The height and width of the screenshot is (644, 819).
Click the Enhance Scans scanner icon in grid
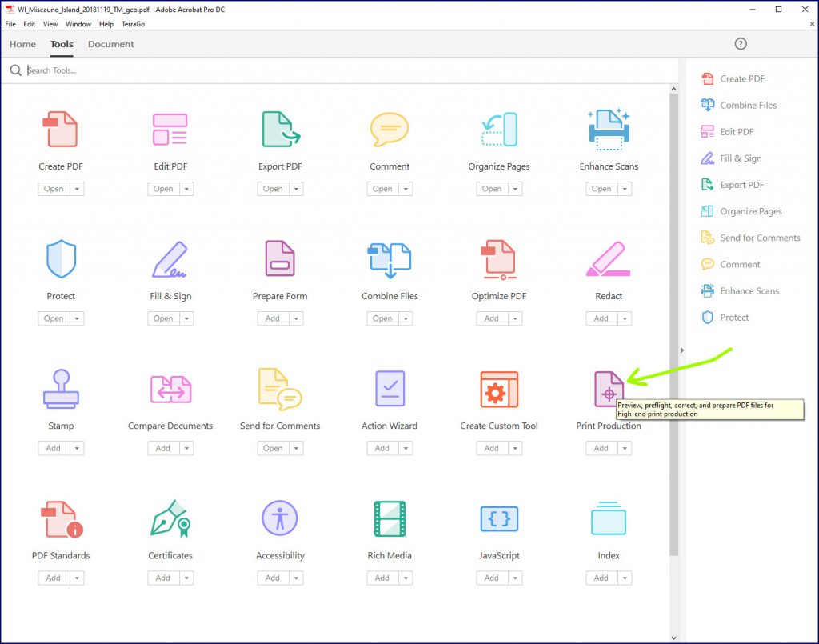pos(609,129)
